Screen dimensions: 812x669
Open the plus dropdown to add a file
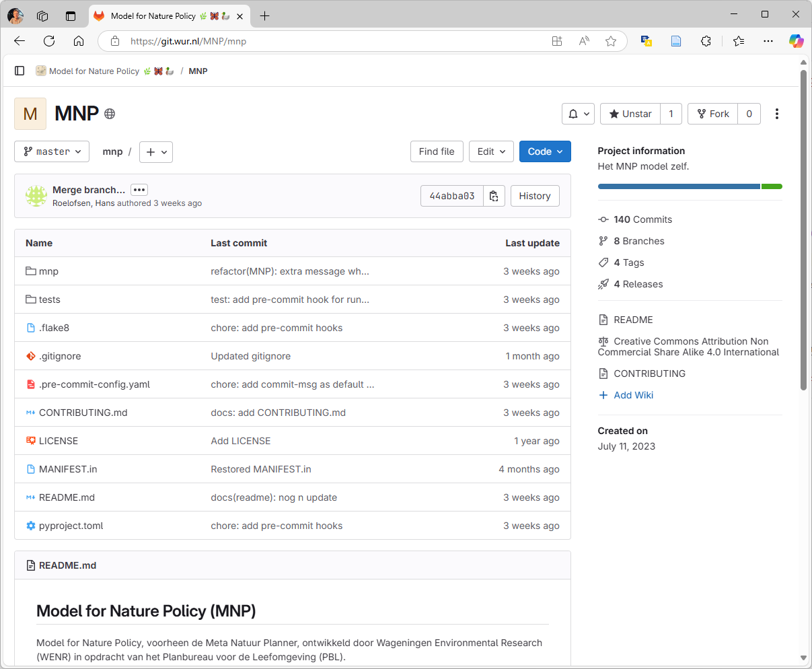pyautogui.click(x=155, y=151)
